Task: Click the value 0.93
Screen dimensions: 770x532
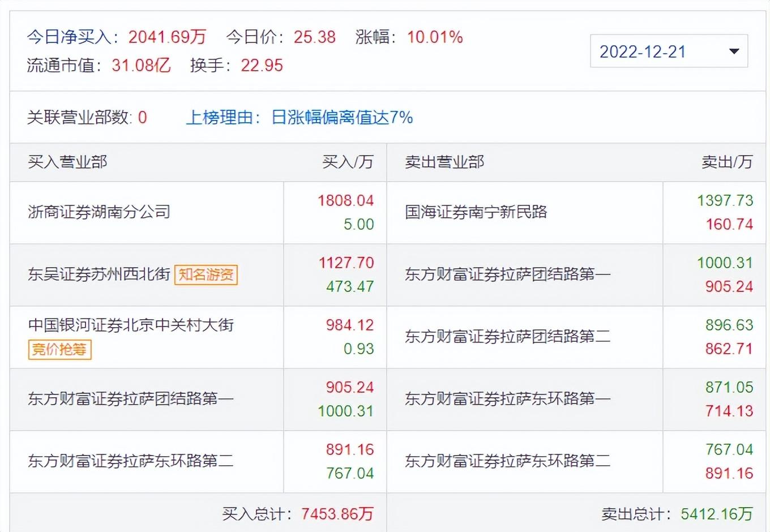Action: click(x=359, y=349)
